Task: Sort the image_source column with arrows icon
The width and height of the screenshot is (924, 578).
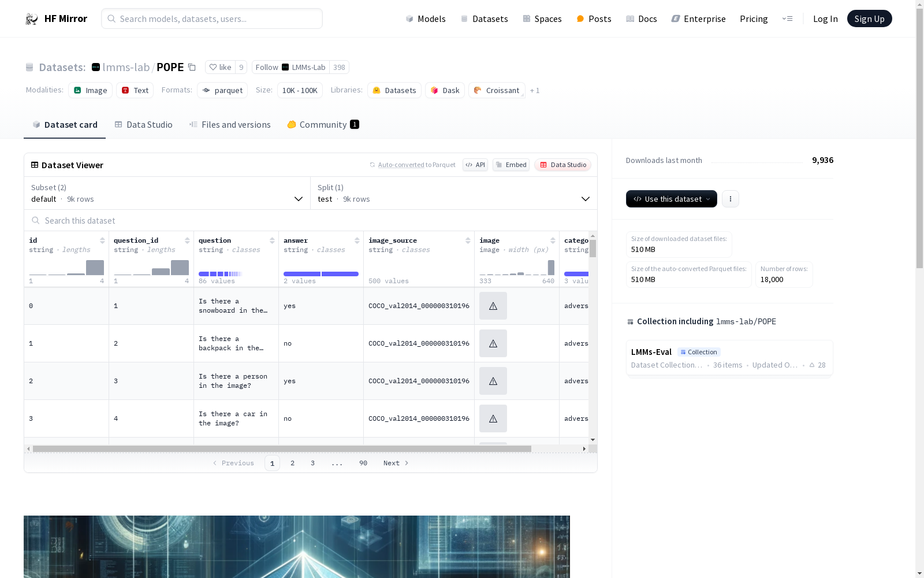Action: 468,240
